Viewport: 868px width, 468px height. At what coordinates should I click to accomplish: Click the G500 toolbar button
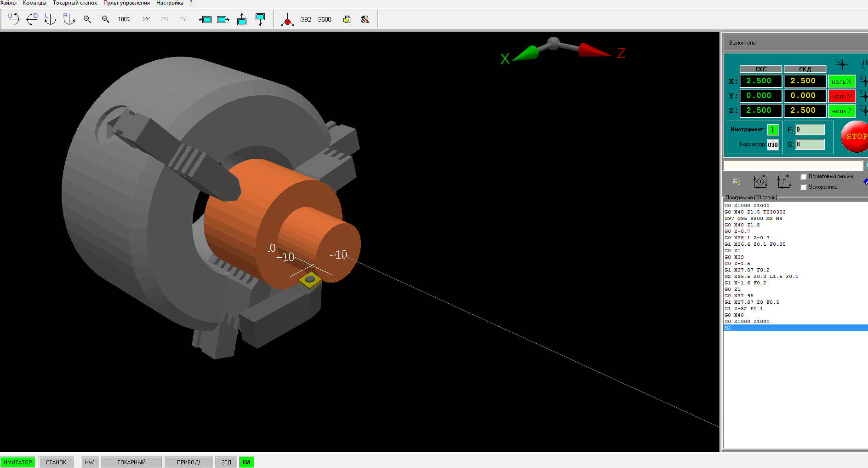coord(324,19)
